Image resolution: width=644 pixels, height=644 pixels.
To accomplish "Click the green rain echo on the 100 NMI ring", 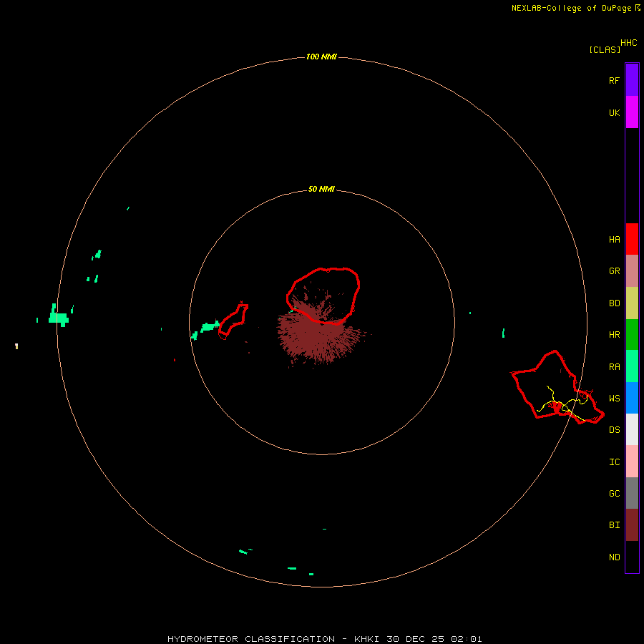I will (x=59, y=317).
